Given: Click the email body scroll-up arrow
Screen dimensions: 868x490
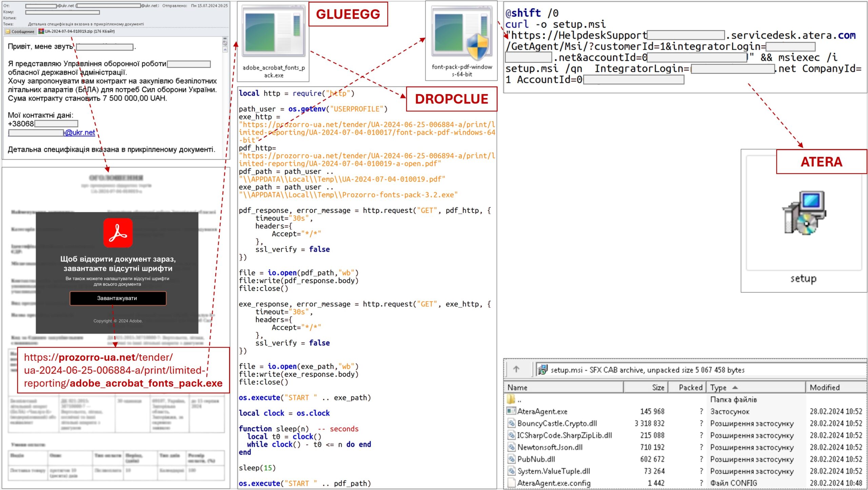Looking at the screenshot, I should pyautogui.click(x=225, y=50).
